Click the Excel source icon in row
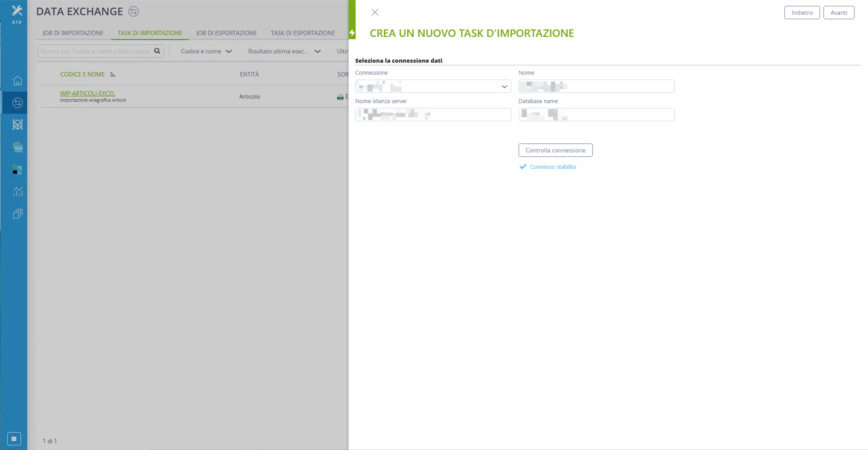Viewport: 868px width, 450px height. coord(340,97)
